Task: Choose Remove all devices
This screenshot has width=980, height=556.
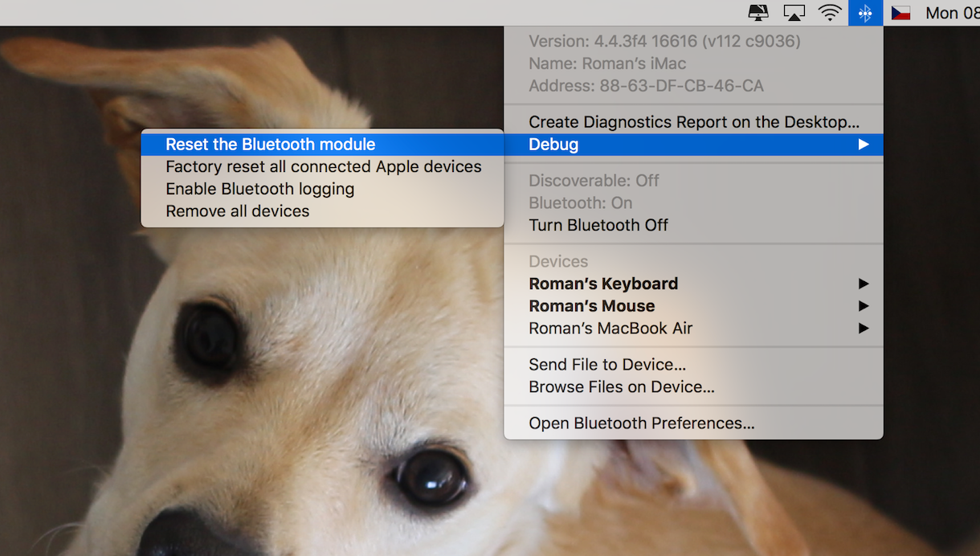Action: [322, 211]
